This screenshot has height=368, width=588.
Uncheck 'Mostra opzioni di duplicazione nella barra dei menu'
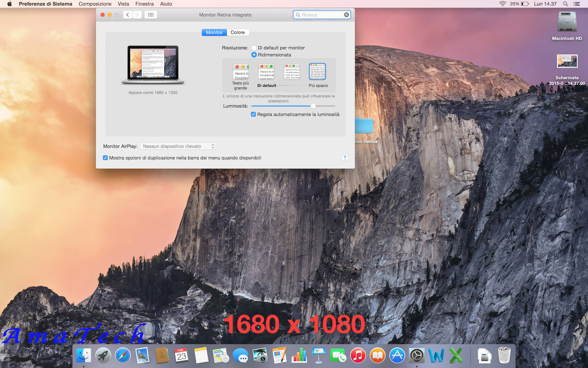(x=105, y=158)
